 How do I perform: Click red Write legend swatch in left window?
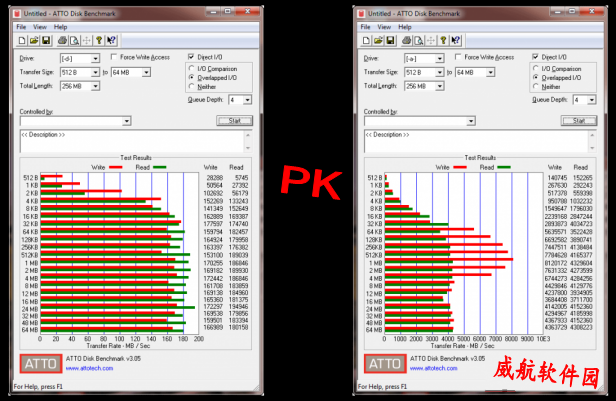click(x=116, y=168)
